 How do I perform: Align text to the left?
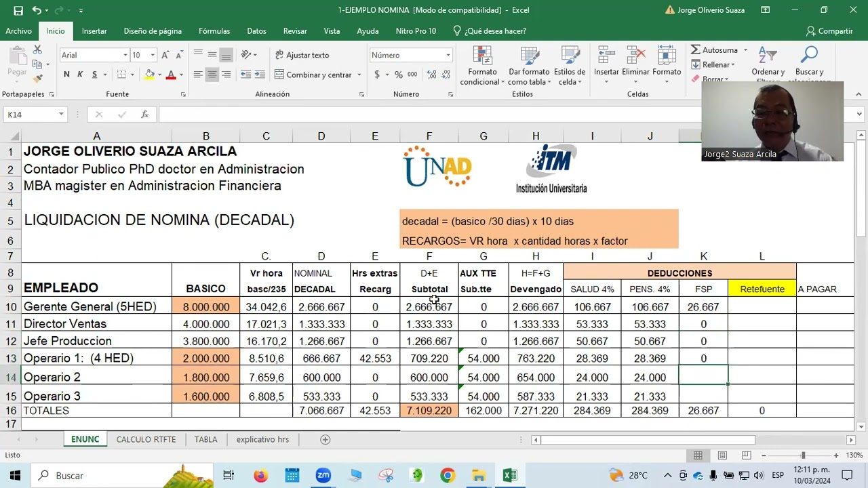click(x=198, y=75)
